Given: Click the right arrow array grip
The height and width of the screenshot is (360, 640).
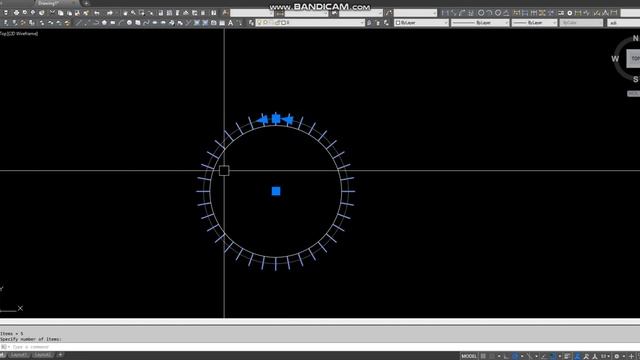Looking at the screenshot, I should tap(287, 120).
